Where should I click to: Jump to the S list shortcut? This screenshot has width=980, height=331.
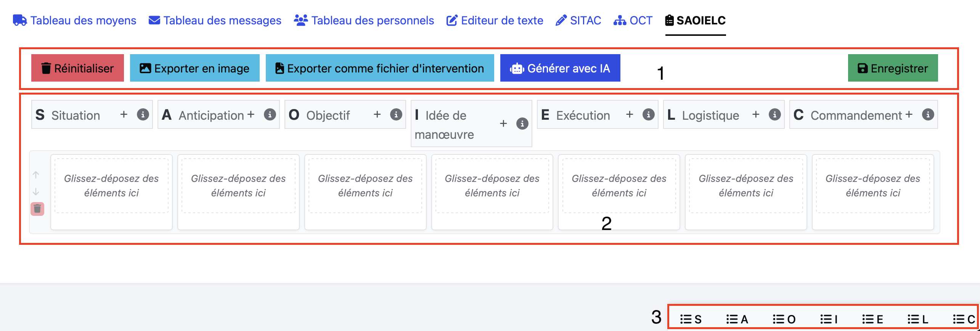(691, 319)
